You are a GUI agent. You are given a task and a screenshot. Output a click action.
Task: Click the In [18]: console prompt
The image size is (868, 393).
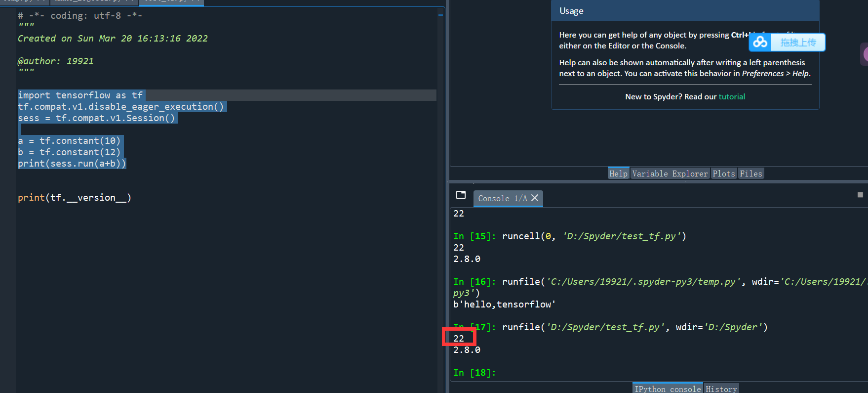click(474, 373)
